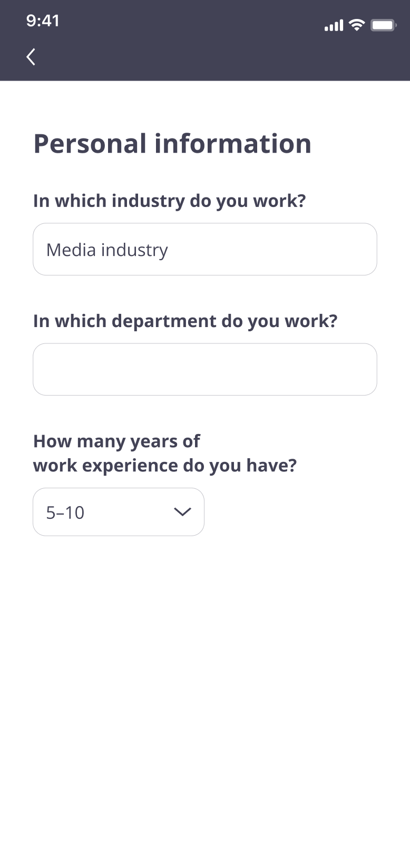Click the empty department input field
Image resolution: width=410 pixels, height=868 pixels.
(204, 369)
